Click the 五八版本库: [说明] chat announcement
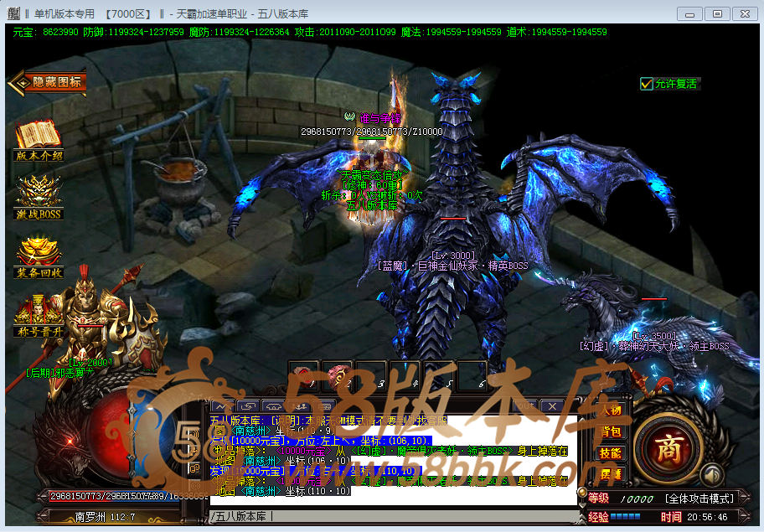764x532 pixels. click(328, 421)
